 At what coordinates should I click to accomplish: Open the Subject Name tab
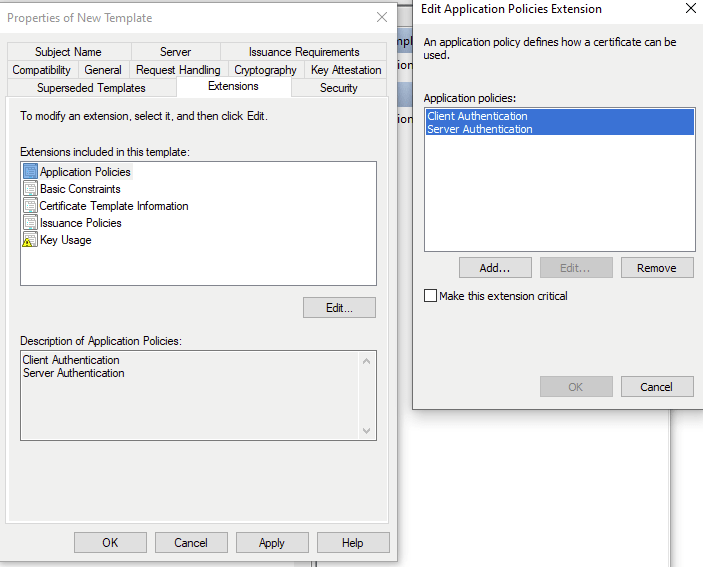[x=68, y=52]
